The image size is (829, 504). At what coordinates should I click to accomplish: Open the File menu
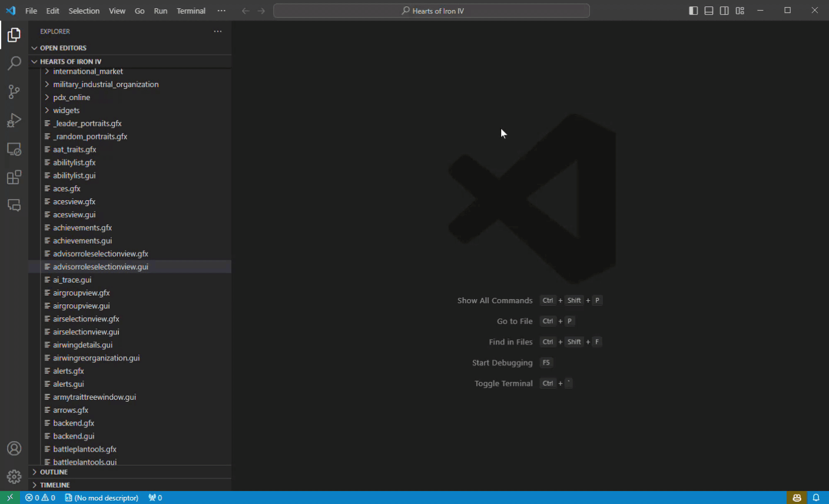31,11
